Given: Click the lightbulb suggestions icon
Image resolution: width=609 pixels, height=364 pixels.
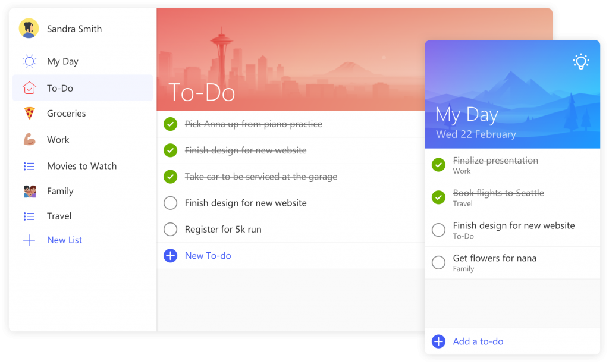Looking at the screenshot, I should coord(580,61).
